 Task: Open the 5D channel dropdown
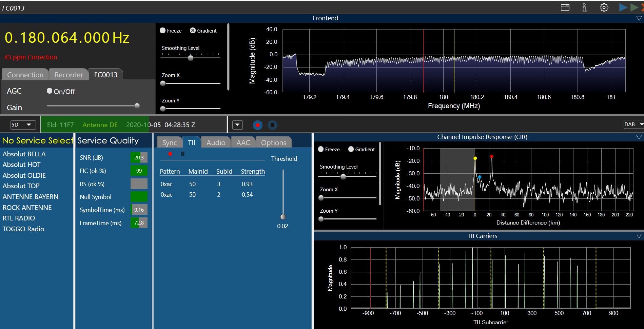pos(23,125)
